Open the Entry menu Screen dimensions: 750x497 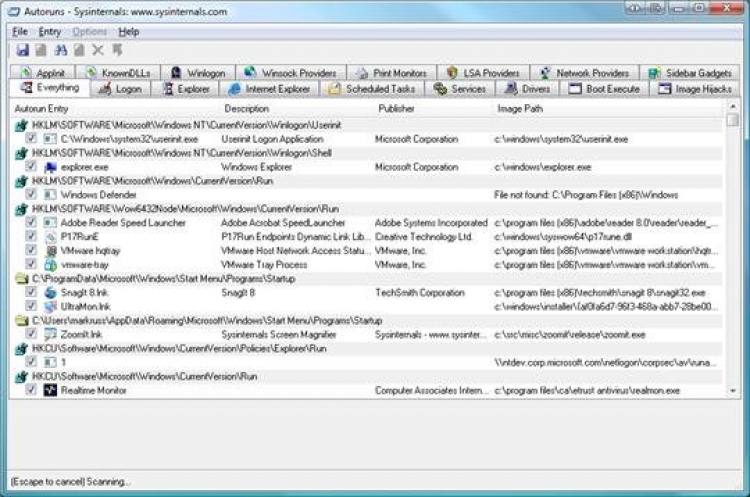coord(49,32)
